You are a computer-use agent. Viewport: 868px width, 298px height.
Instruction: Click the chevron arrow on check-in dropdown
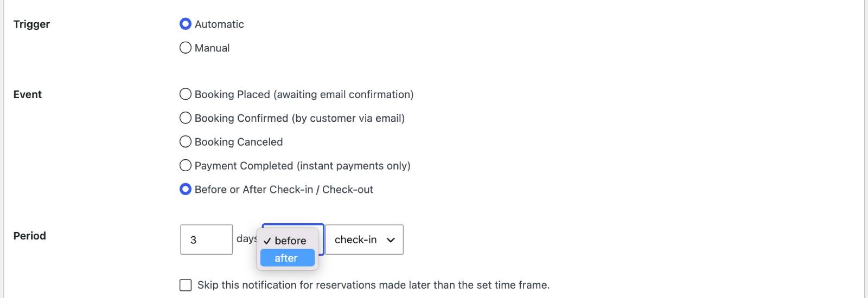(x=391, y=240)
